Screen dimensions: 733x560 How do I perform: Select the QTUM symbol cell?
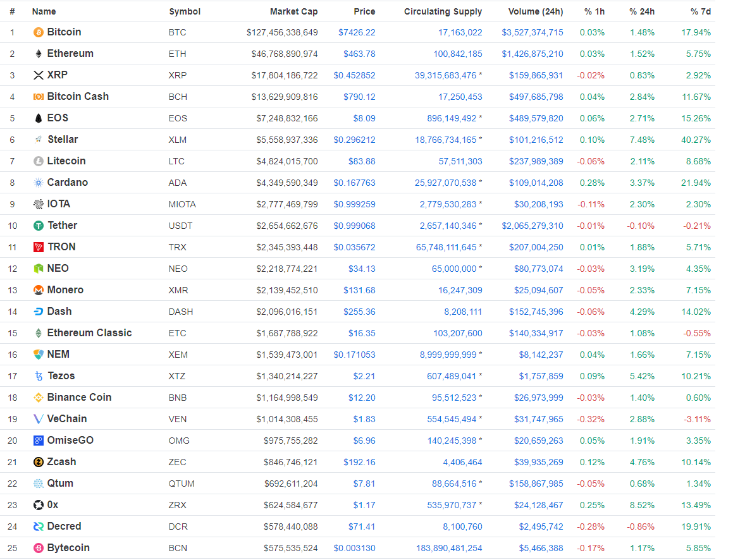pyautogui.click(x=182, y=484)
